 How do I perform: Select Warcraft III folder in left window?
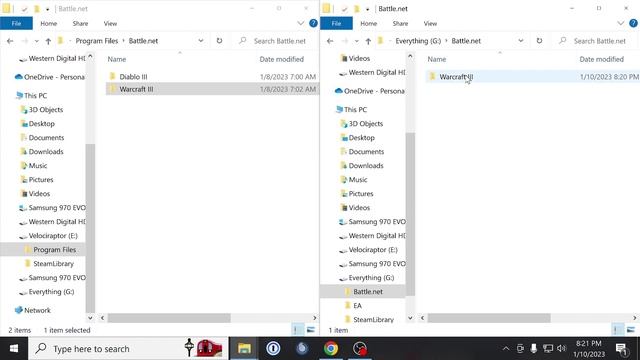[x=212, y=89]
